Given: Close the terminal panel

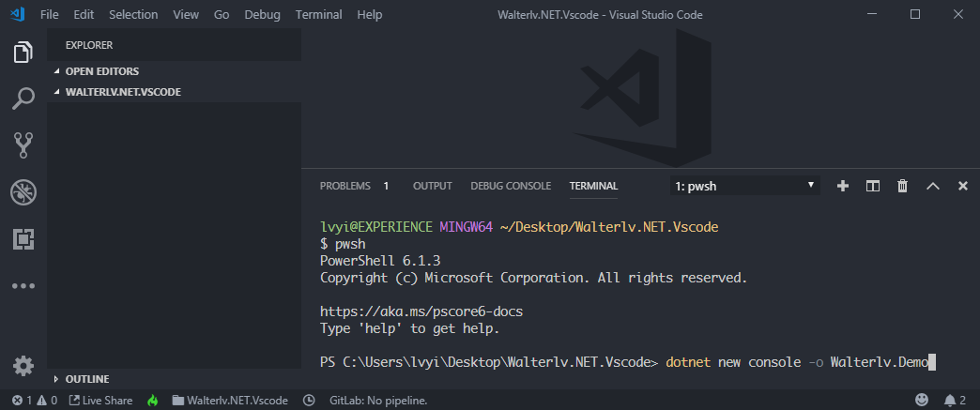Looking at the screenshot, I should 962,186.
